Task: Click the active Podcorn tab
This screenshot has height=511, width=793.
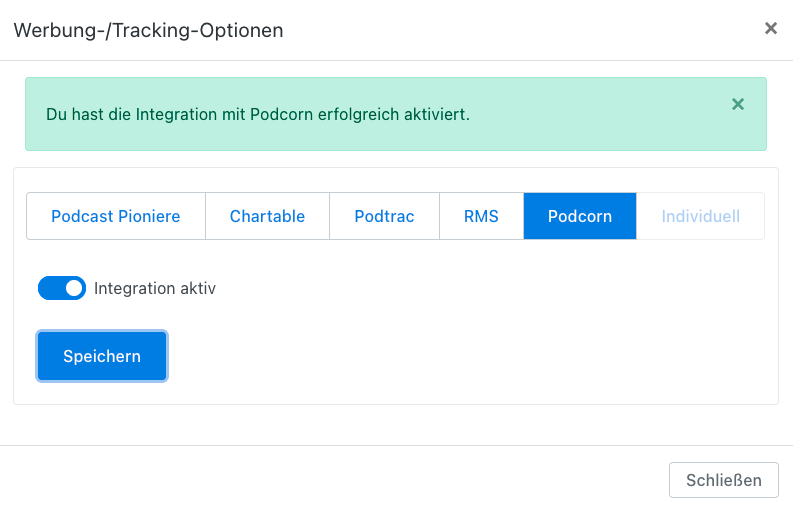Action: [580, 216]
